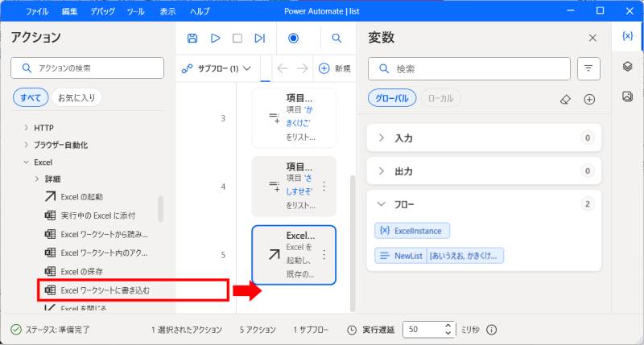This screenshot has height=345, width=644.
Task: Open the variable filter button
Action: (x=588, y=68)
